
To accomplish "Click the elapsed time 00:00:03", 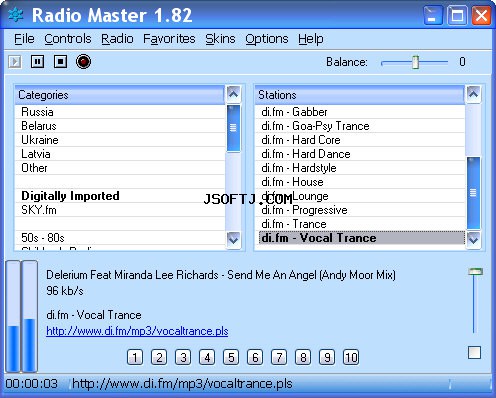I will [31, 384].
